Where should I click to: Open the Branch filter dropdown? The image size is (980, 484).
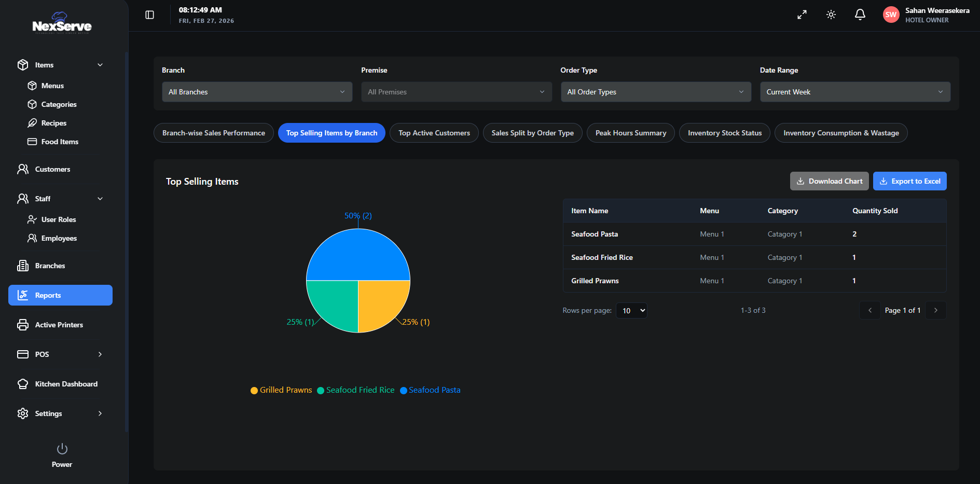(257, 92)
